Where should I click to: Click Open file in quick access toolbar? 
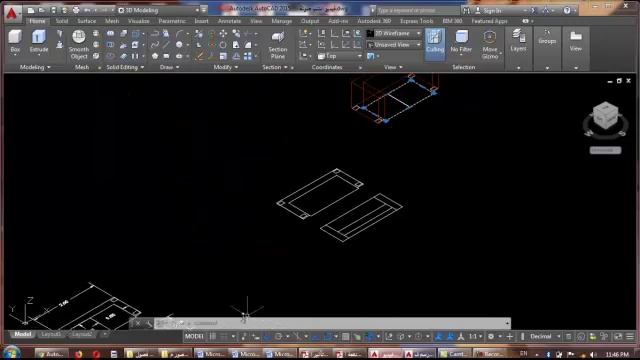coord(42,10)
